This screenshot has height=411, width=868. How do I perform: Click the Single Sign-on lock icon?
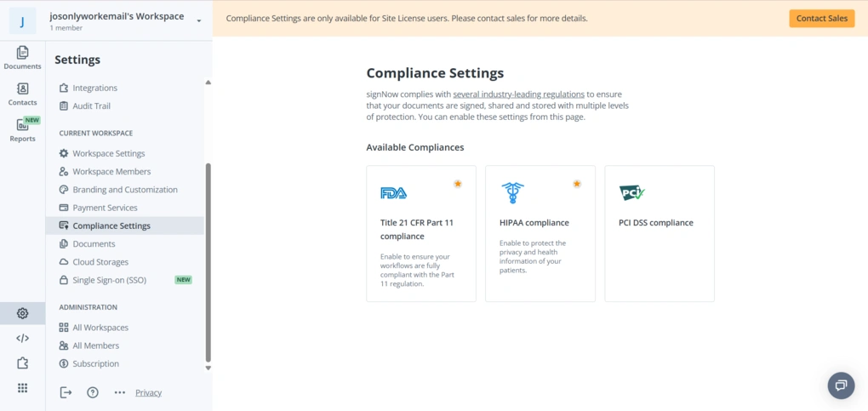[x=64, y=280]
